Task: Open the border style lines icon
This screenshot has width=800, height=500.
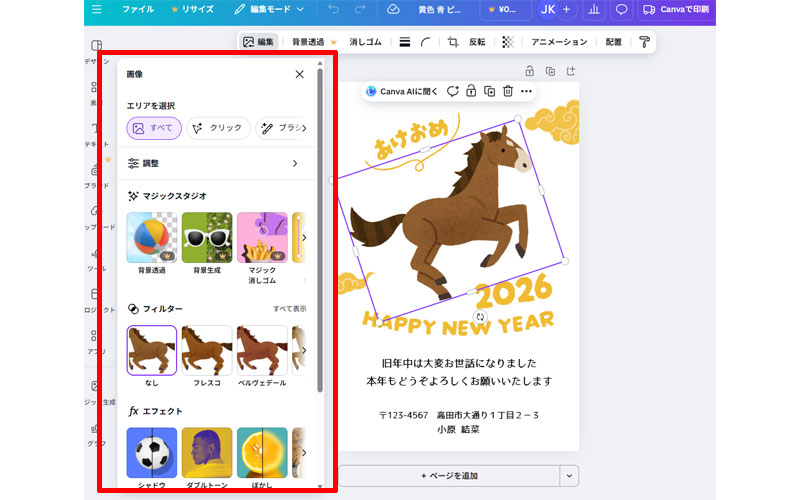Action: (405, 42)
